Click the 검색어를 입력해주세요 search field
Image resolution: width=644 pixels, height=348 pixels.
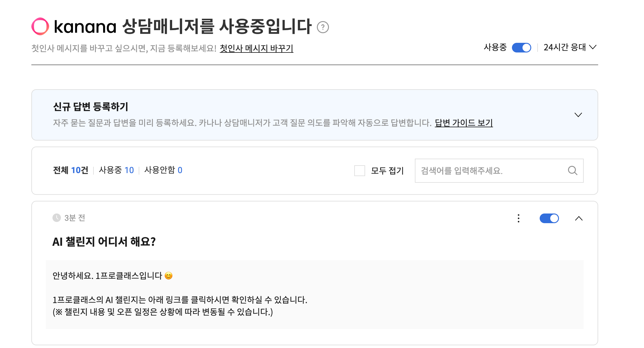click(x=491, y=171)
